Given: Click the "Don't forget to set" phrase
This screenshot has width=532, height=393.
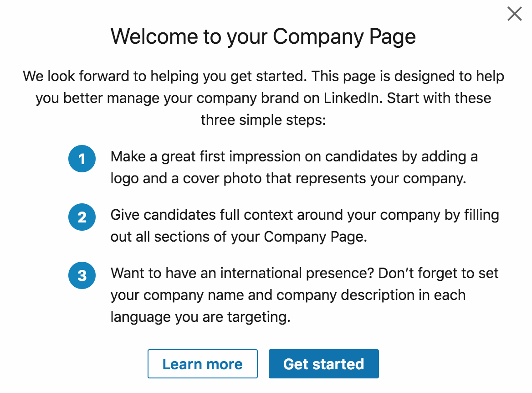Looking at the screenshot, I should (x=439, y=273).
